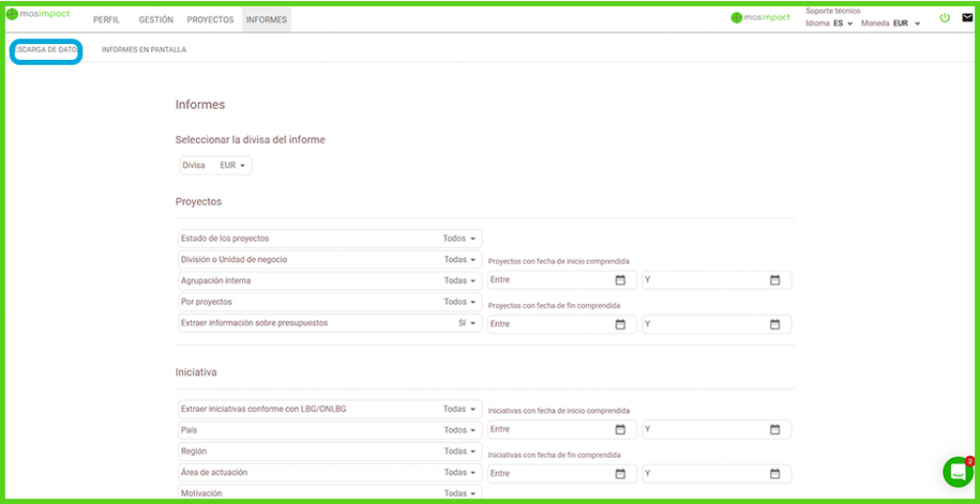Switch to the Proyectos menu

click(210, 20)
